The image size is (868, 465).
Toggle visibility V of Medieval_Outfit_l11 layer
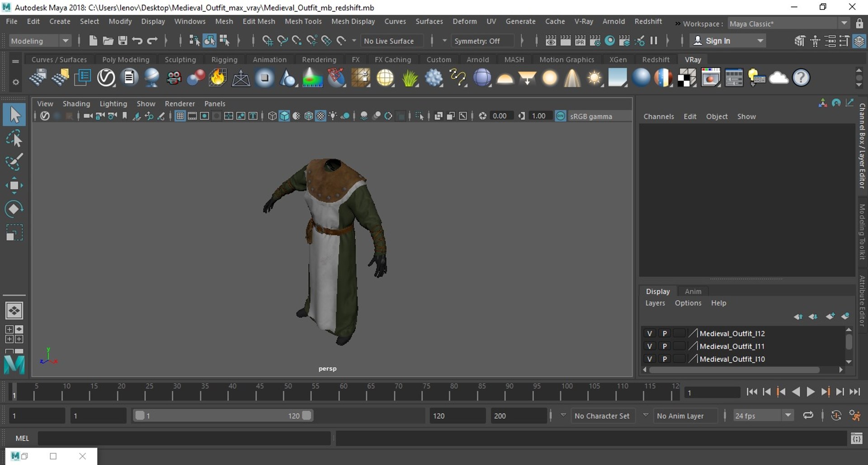tap(650, 346)
